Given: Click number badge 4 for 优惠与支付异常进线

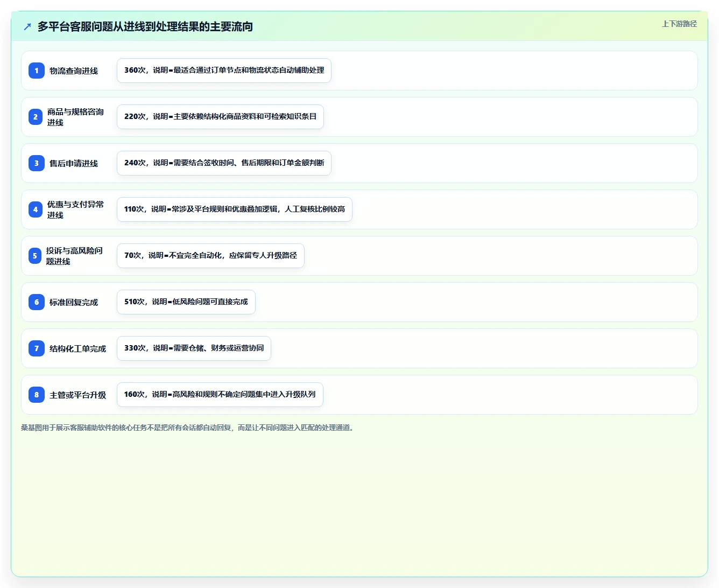Looking at the screenshot, I should 36,209.
